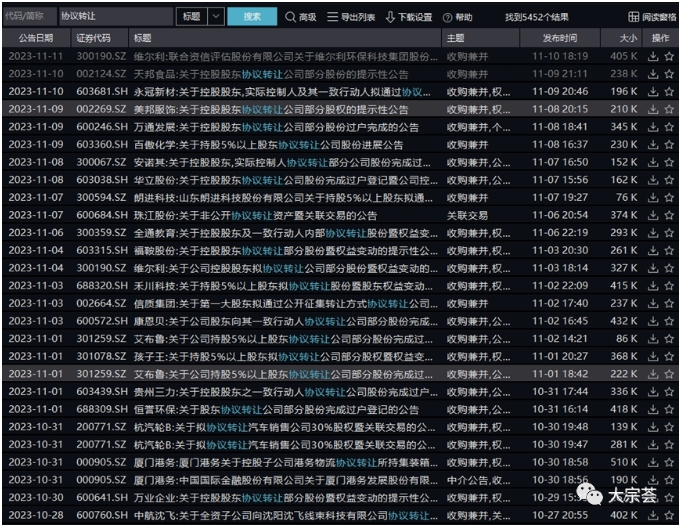Click the 协议转让 keyword input field
Viewport: 683px width, 528px height.
pyautogui.click(x=116, y=17)
